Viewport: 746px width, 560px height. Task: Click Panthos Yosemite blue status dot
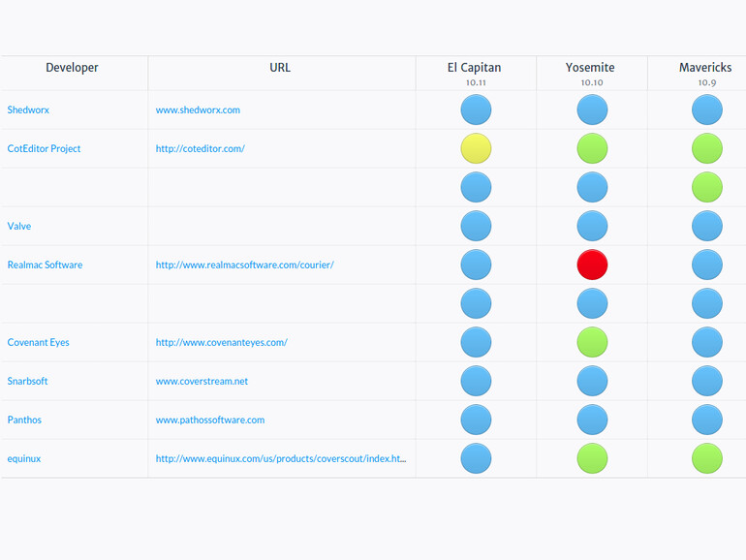click(592, 420)
